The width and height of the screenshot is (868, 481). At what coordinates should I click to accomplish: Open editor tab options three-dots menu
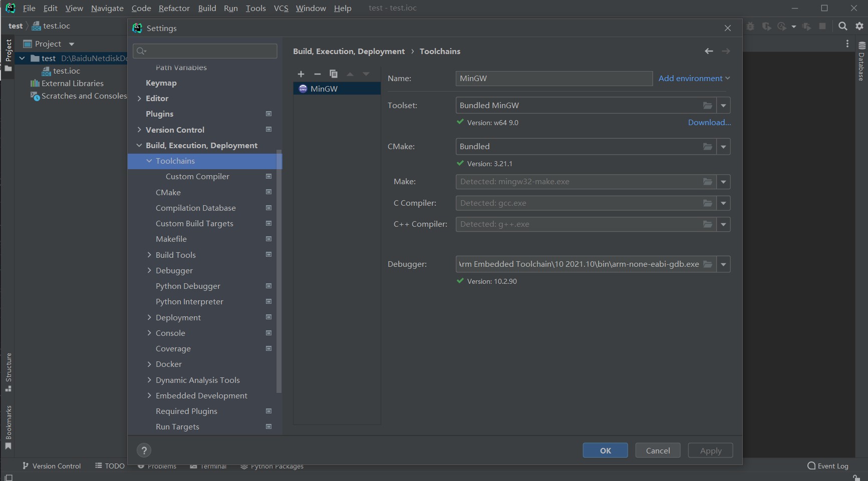[847, 44]
